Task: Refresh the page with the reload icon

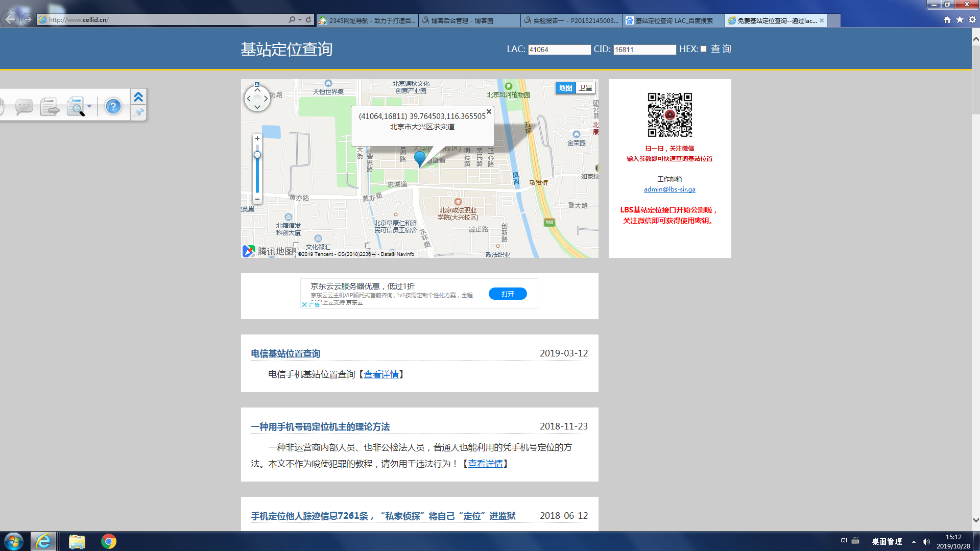Action: tap(308, 19)
